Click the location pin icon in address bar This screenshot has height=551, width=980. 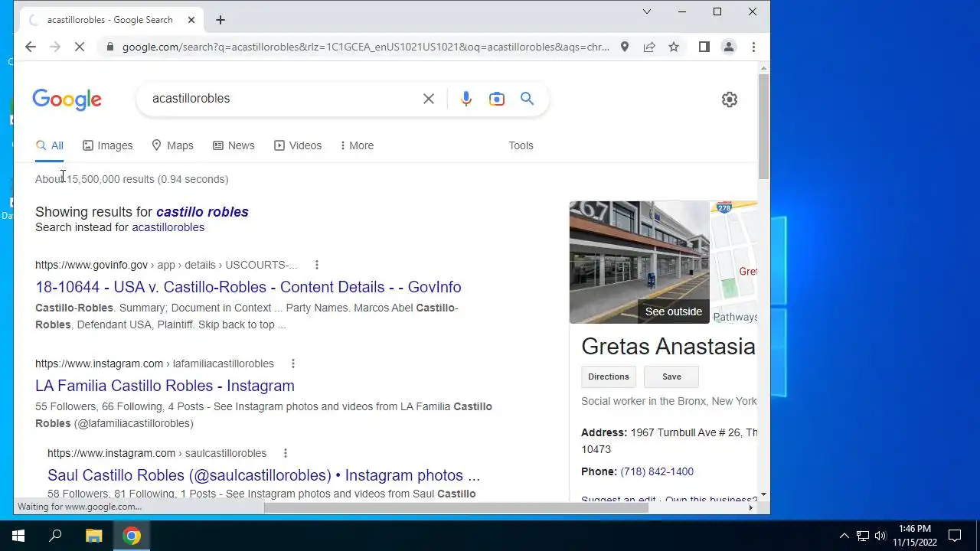click(625, 47)
